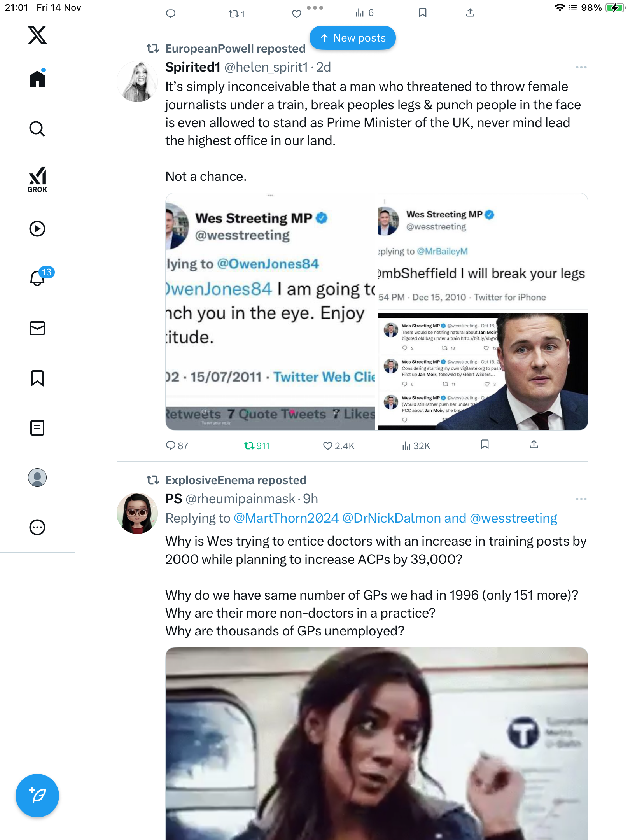Open the Search page
This screenshot has width=630, height=840.
(x=37, y=129)
